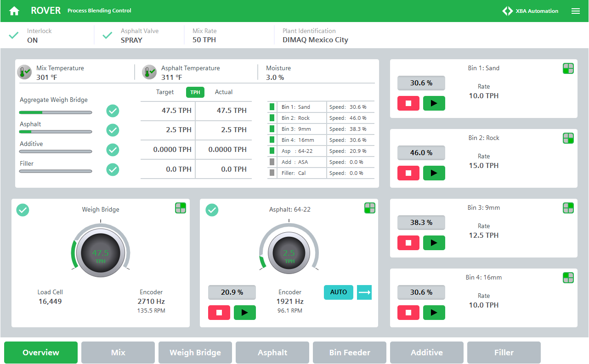Click the Asphalt Valve SPRAY checkmark icon
This screenshot has width=589, height=364.
108,35
